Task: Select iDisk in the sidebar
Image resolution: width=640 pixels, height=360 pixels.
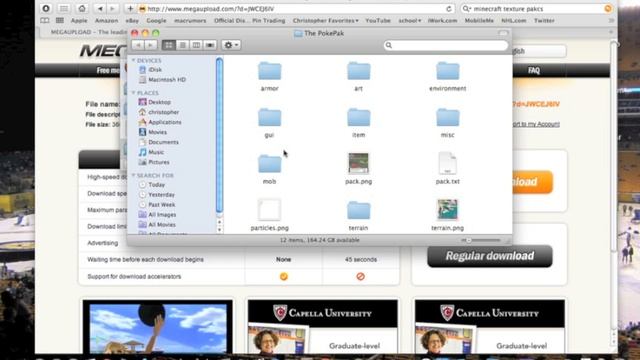Action: (x=151, y=70)
